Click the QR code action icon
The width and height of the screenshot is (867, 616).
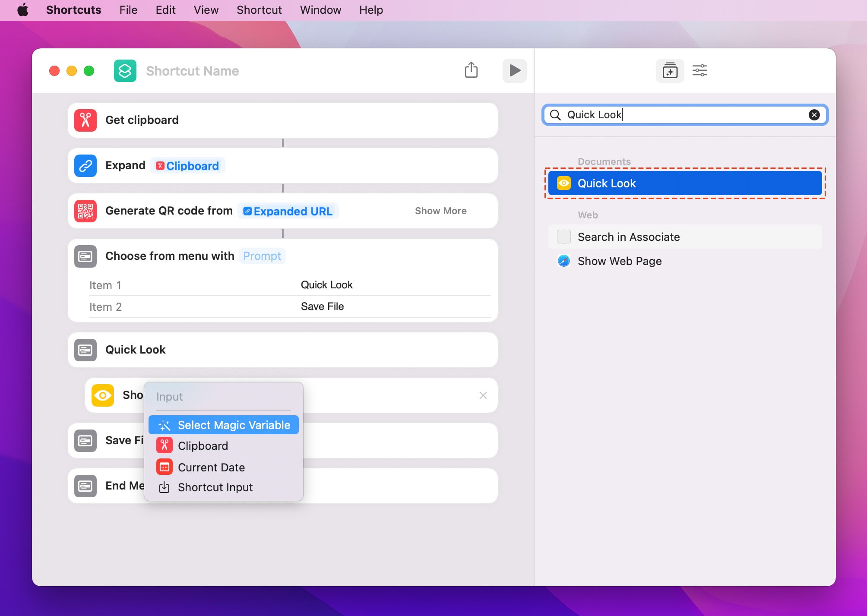(85, 211)
